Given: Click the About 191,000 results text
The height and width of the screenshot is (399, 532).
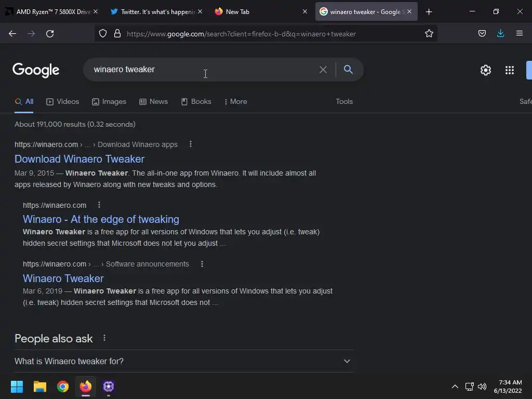Looking at the screenshot, I should (x=75, y=124).
